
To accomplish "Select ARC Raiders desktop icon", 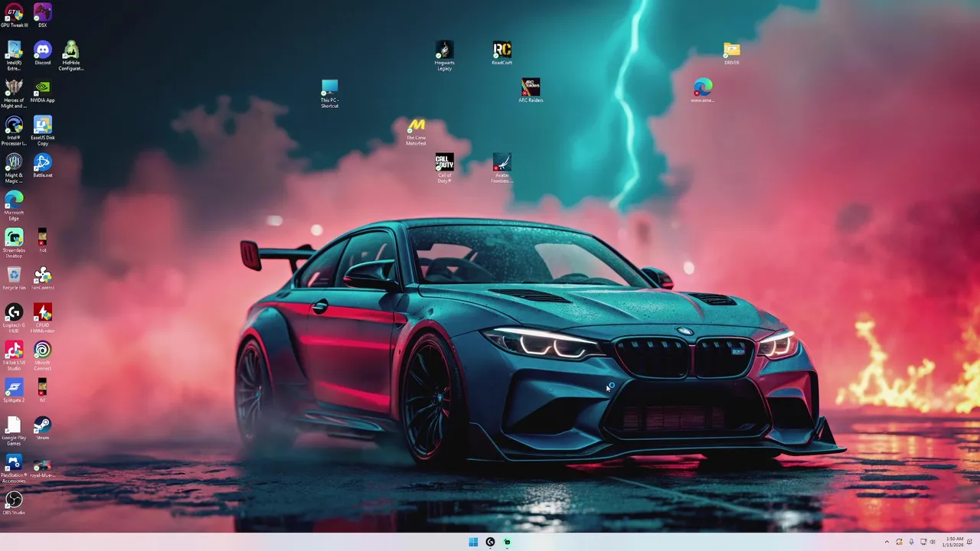I will coord(531,90).
